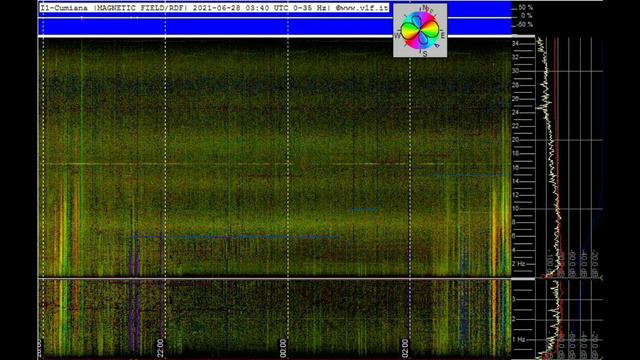
Task: Click the 50 % scale label
Action: pos(526,7)
